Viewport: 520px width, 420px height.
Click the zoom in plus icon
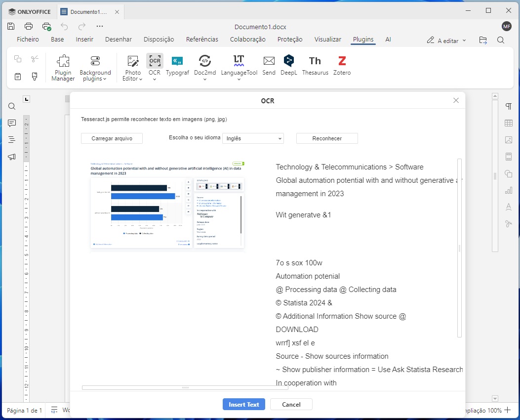pos(507,410)
